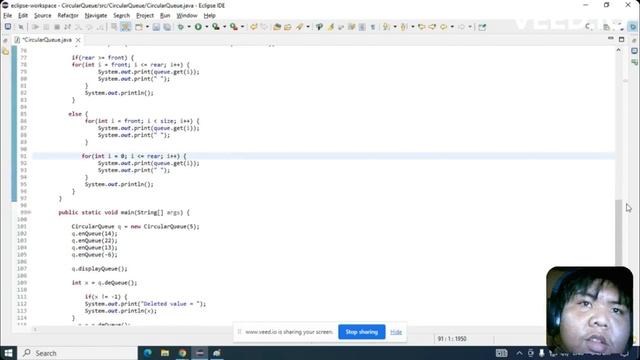Click the Resume debug icon
Image resolution: width=640 pixels, height=360 pixels.
[36, 27]
